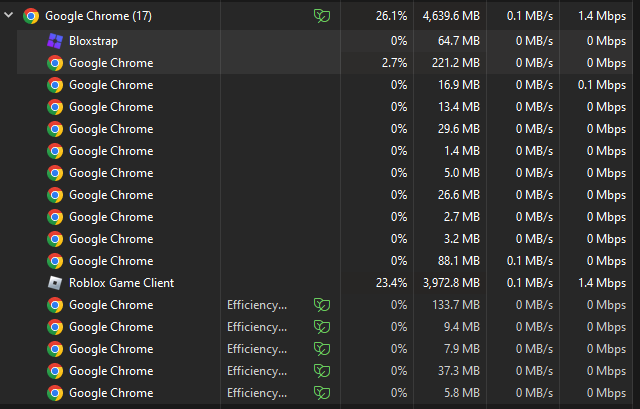Click the Chrome icon in group header
The image size is (640, 409).
(31, 16)
